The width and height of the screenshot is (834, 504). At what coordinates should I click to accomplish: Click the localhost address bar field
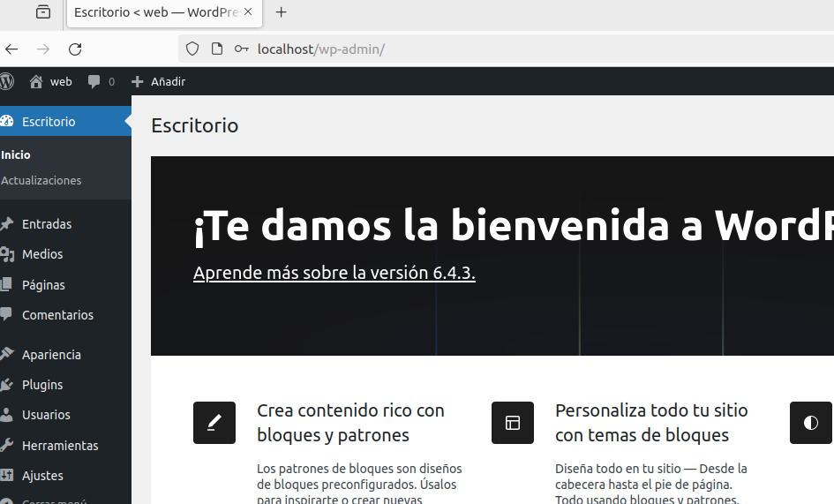click(506, 49)
